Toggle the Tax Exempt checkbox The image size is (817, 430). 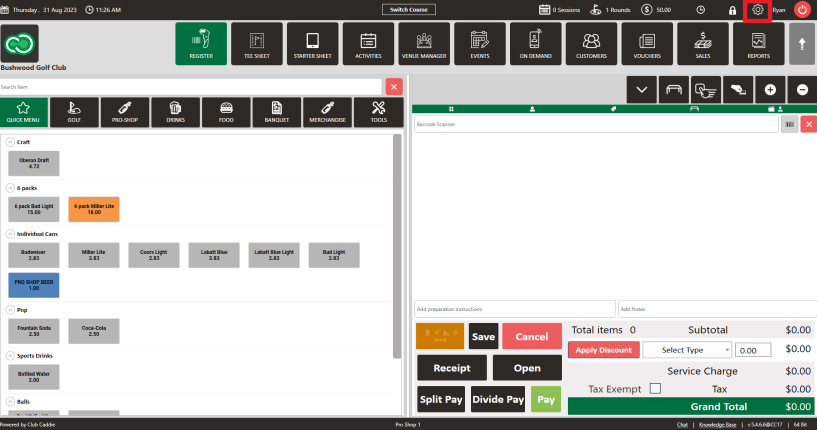coord(655,388)
